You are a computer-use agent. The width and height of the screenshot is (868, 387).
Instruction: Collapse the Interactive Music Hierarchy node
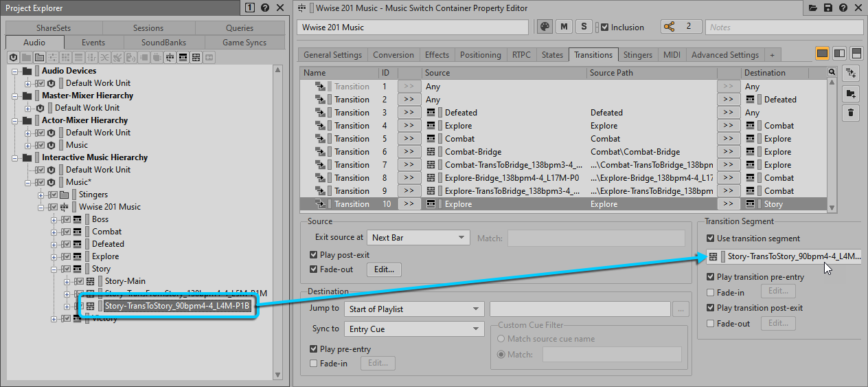[x=16, y=157]
